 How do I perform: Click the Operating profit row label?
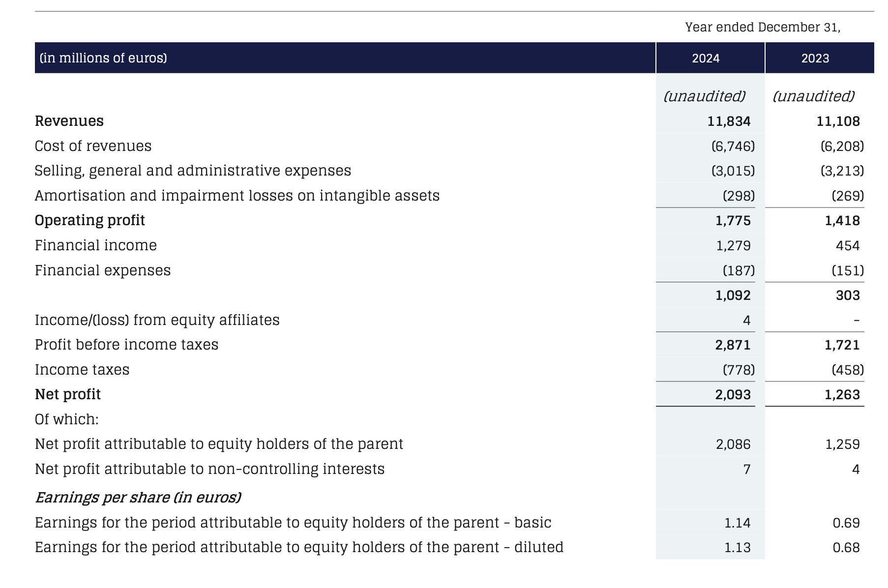pos(90,220)
